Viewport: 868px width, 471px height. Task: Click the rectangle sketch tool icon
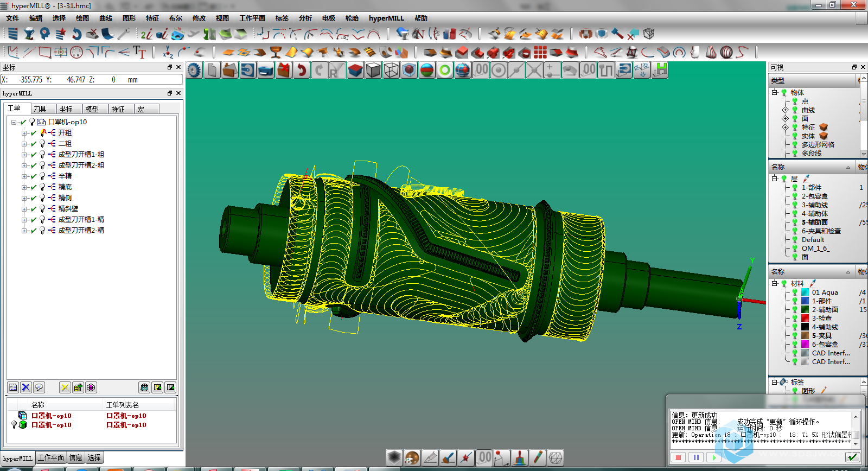[x=45, y=52]
